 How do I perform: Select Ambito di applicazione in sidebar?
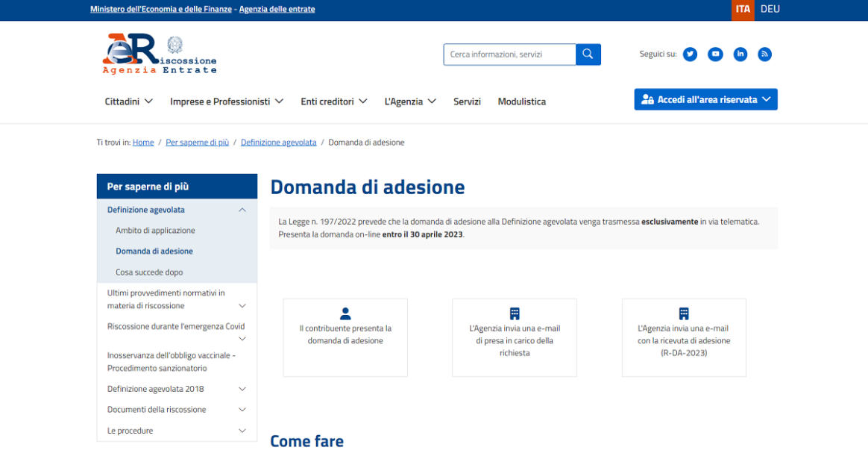pos(155,231)
